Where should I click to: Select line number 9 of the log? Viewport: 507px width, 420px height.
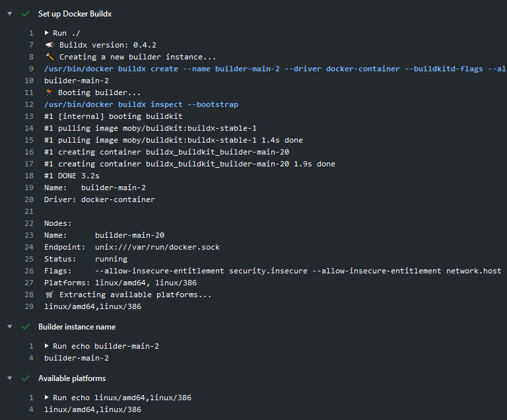pyautogui.click(x=31, y=69)
